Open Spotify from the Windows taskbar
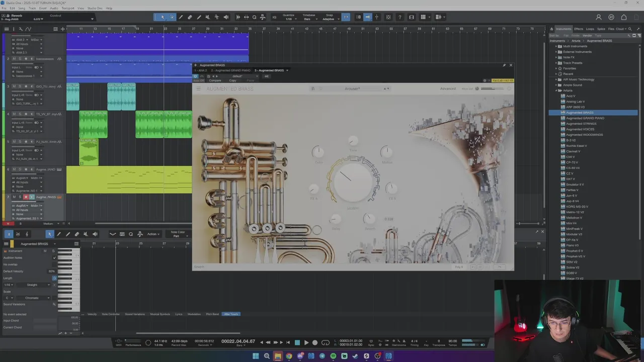Screen dimensions: 644x362 pyautogui.click(x=333, y=356)
